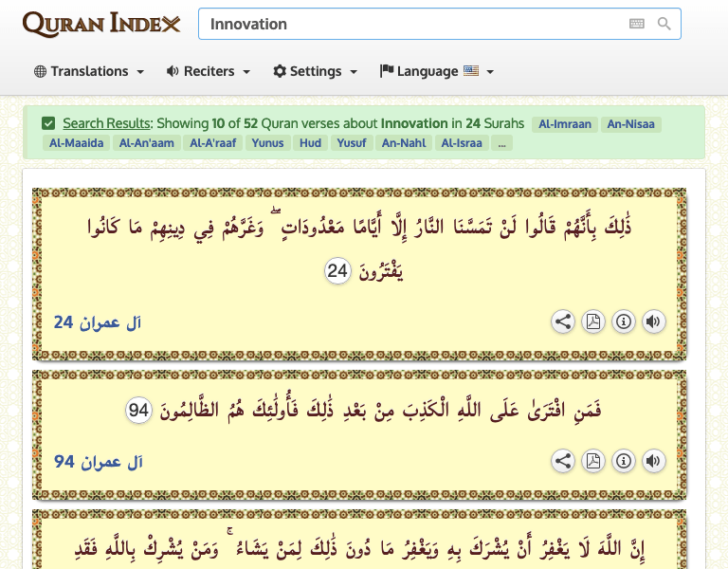This screenshot has height=569, width=728.
Task: Click the Search Results link
Action: point(106,123)
